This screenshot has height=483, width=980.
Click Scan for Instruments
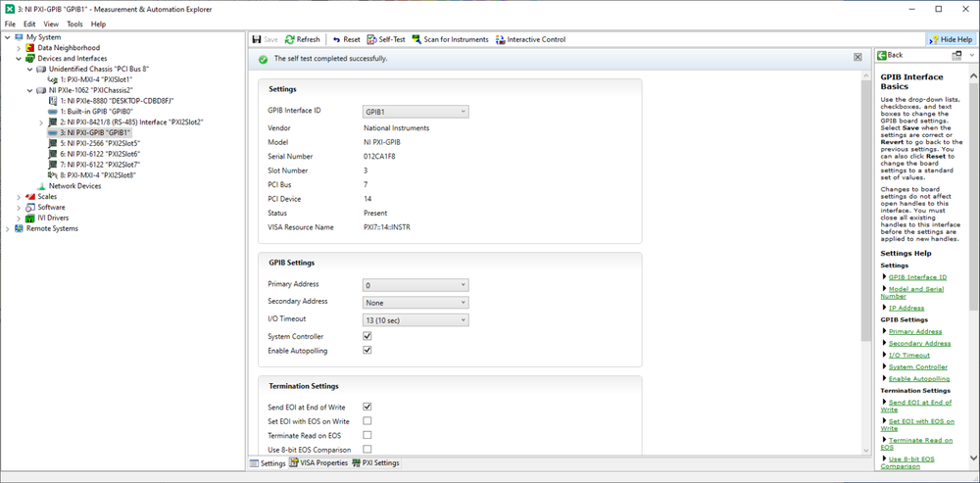(x=450, y=39)
